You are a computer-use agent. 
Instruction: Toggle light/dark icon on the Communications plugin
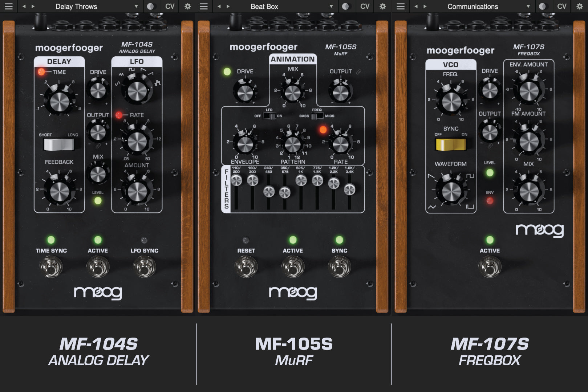click(542, 7)
